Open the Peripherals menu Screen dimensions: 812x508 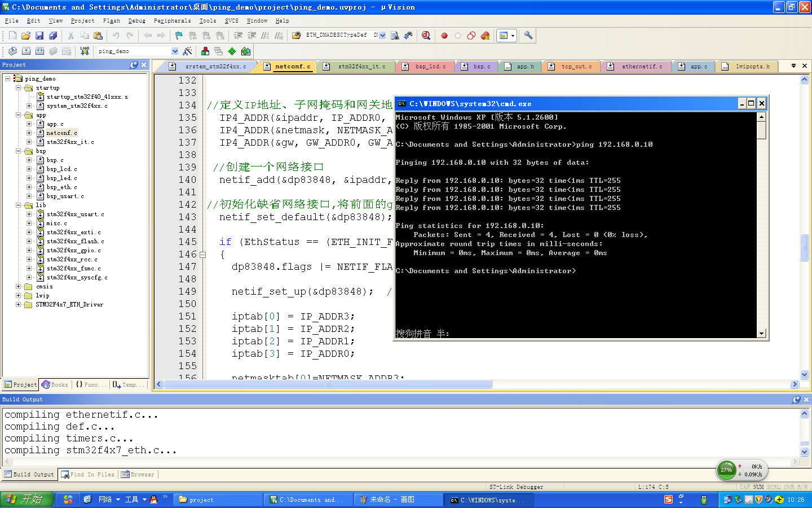[x=173, y=21]
